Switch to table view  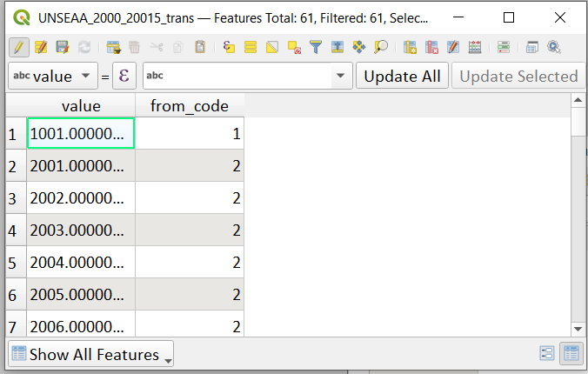tap(571, 353)
